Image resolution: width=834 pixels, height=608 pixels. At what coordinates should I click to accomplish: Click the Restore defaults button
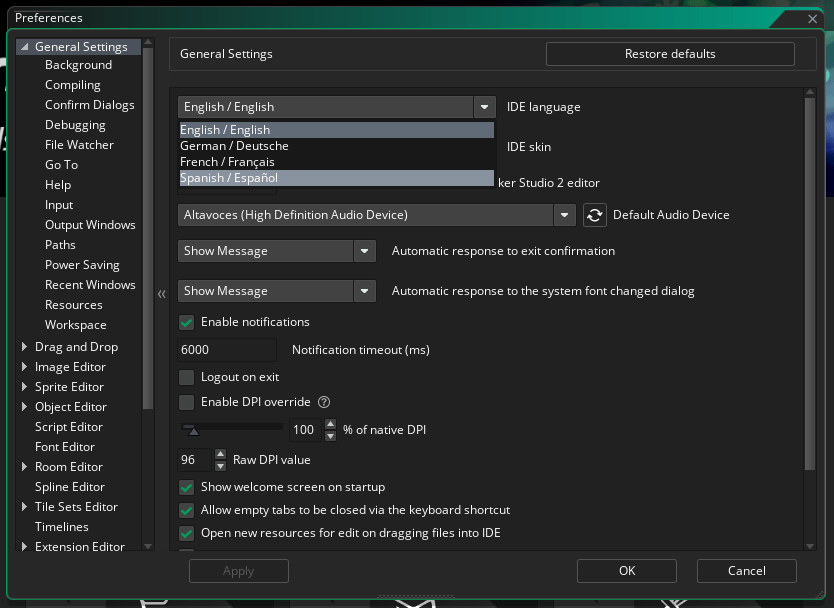coord(670,54)
